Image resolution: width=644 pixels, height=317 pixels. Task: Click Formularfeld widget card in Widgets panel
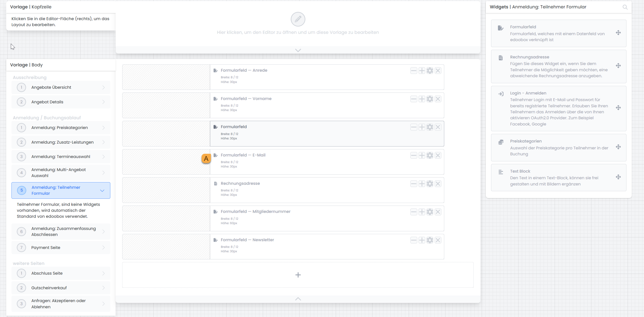tap(558, 33)
